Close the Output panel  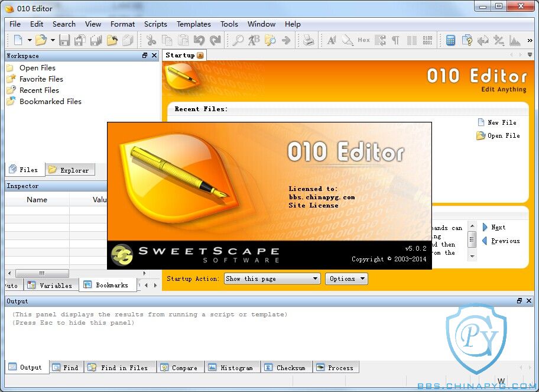(x=529, y=301)
